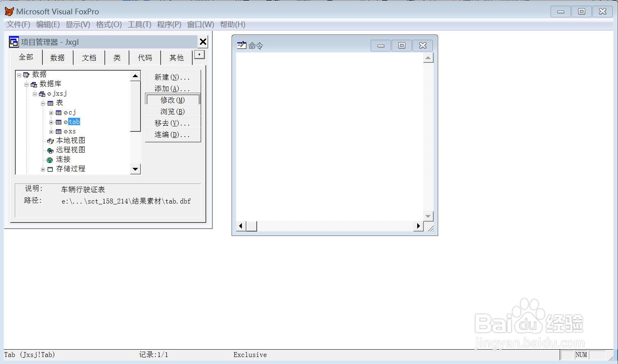Minimize the Command window
Screen dimensions: 618x364
click(x=381, y=46)
